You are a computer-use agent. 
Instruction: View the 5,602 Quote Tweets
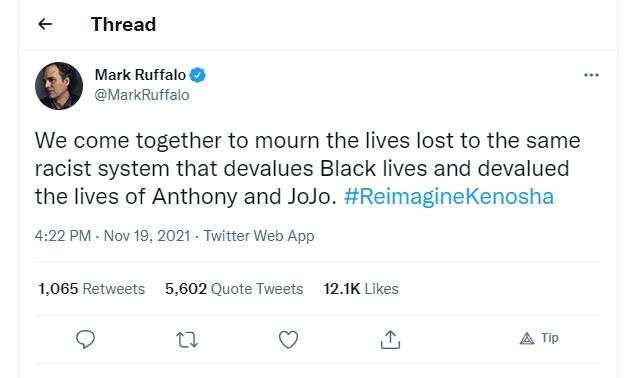[x=234, y=289]
